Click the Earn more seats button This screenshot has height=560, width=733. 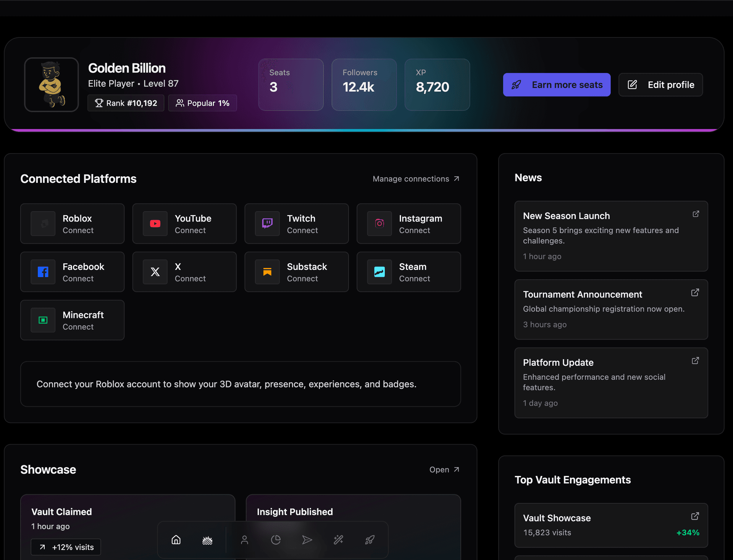coord(556,85)
